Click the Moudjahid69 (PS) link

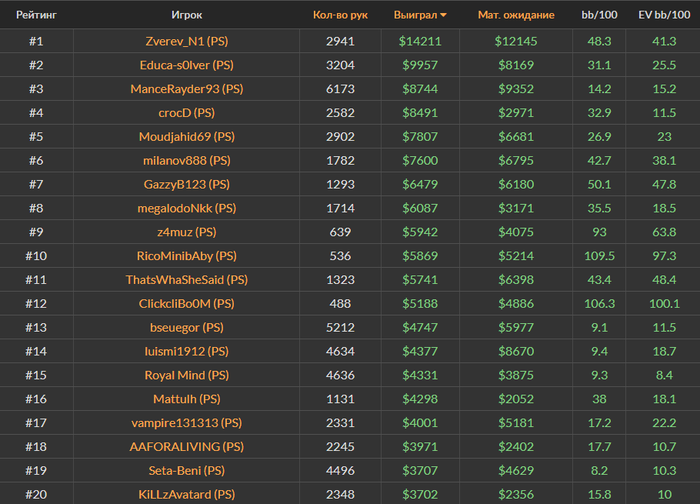(x=187, y=137)
